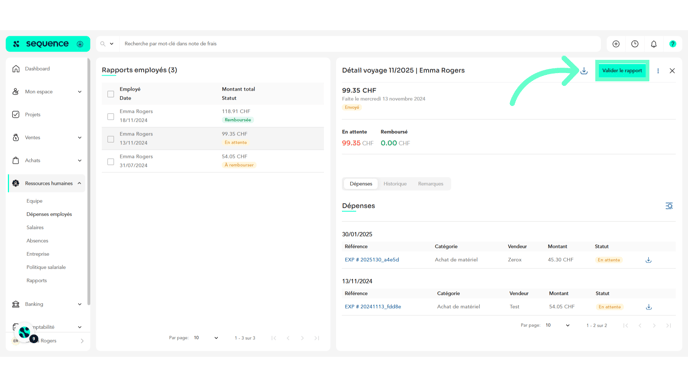Switch to Remarques tab
Viewport: 688px width, 387px height.
click(430, 184)
